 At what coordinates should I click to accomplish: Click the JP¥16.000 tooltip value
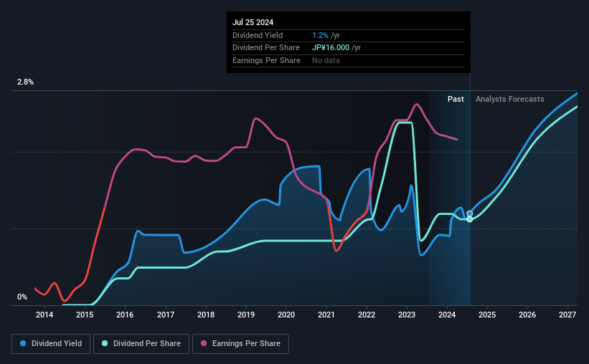(x=331, y=48)
